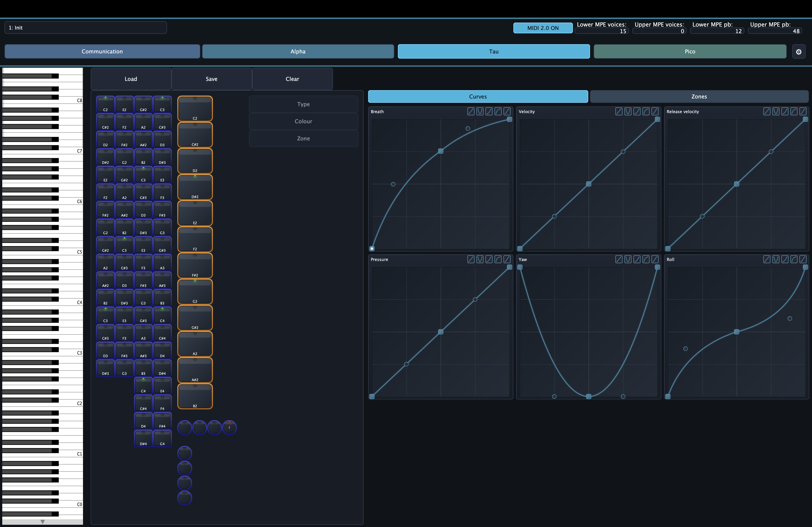The width and height of the screenshot is (812, 527).
Task: Apply V-shaped preset to Yaw curve
Action: point(628,259)
